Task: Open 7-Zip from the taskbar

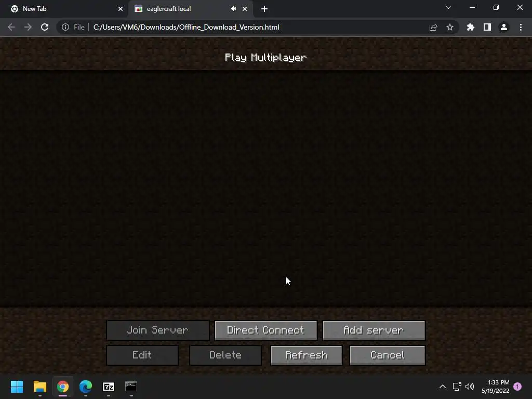Action: click(x=109, y=387)
